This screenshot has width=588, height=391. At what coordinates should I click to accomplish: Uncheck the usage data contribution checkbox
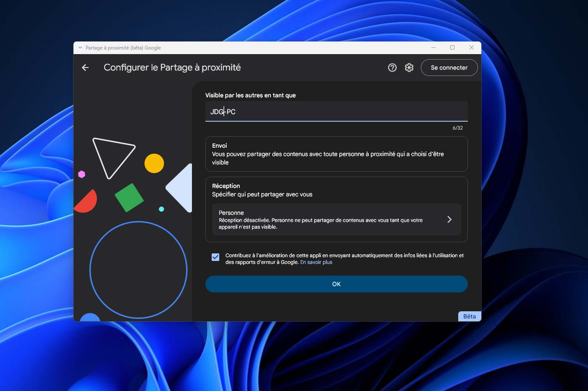coord(215,257)
